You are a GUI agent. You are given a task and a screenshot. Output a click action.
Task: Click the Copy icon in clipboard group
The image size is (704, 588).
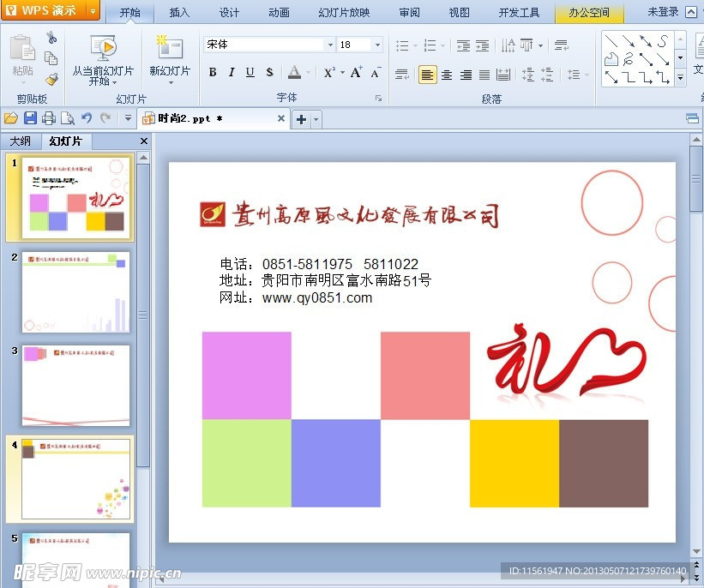click(x=51, y=58)
